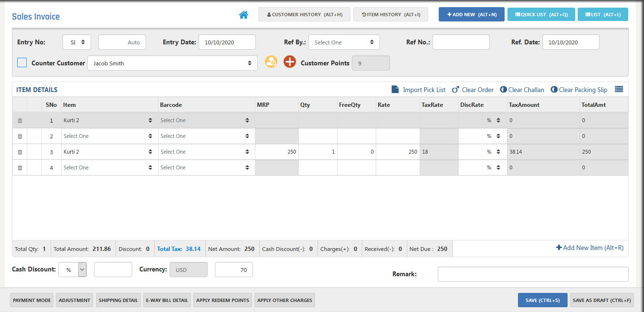The width and height of the screenshot is (644, 312).
Task: Delete row 2 using its trash icon
Action: pos(20,136)
